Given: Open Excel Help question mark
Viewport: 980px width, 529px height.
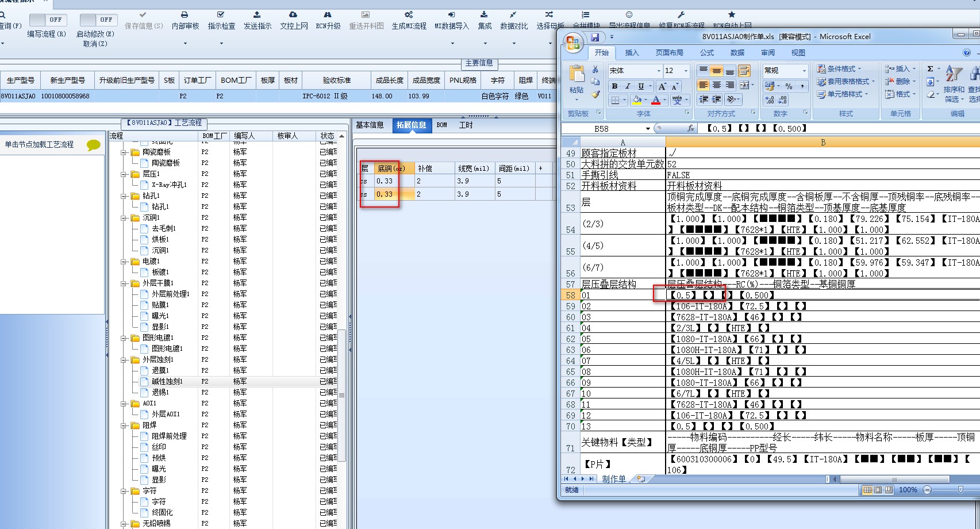Looking at the screenshot, I should (x=967, y=52).
